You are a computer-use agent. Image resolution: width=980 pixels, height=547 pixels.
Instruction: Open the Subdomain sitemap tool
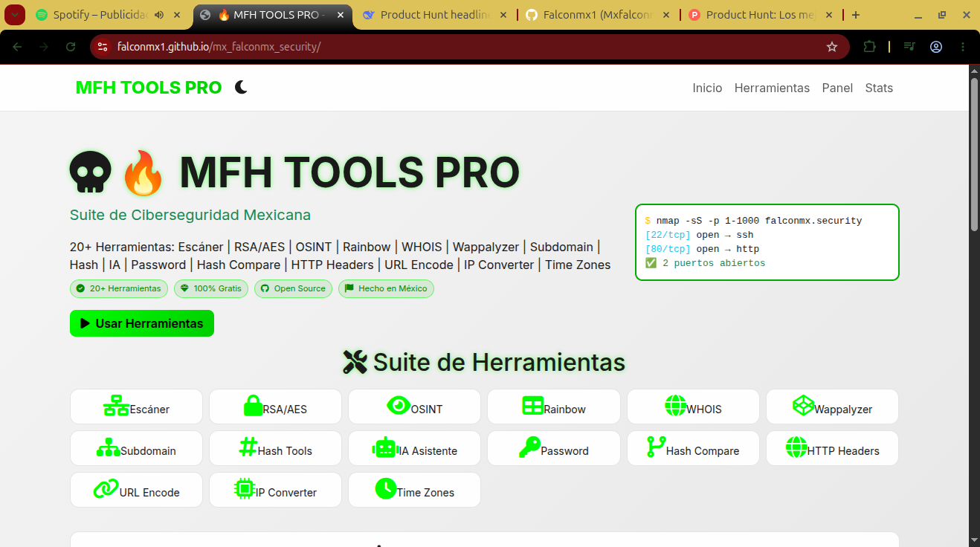point(136,448)
